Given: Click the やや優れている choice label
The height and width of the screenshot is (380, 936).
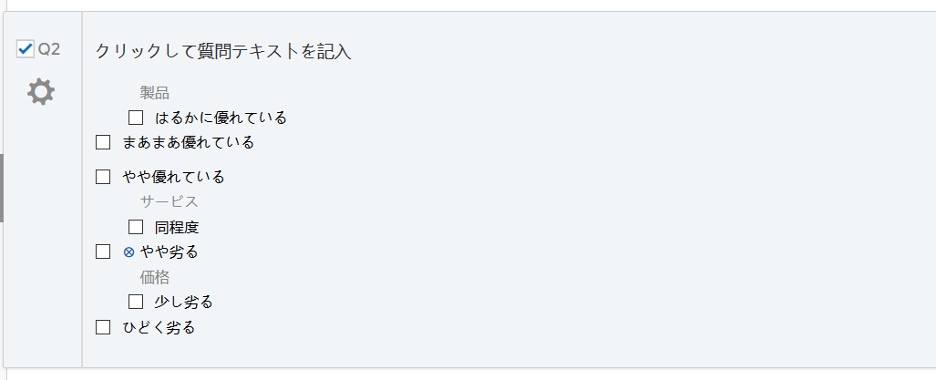Looking at the screenshot, I should (173, 177).
